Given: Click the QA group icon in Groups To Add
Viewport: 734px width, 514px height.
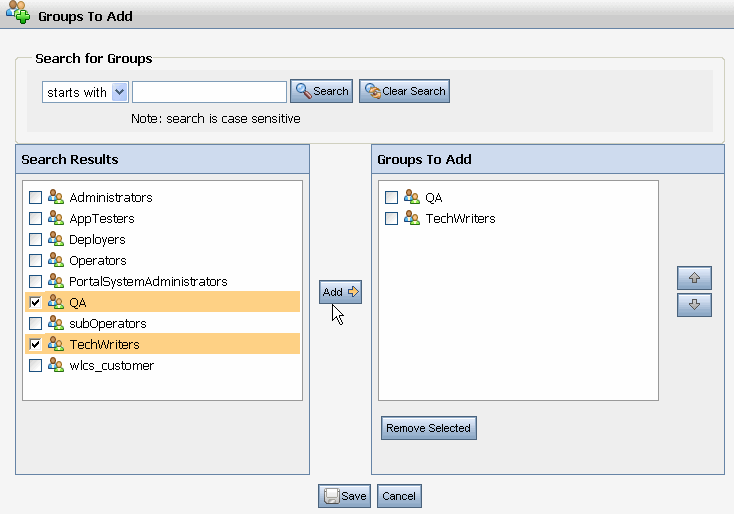Looking at the screenshot, I should pos(412,198).
